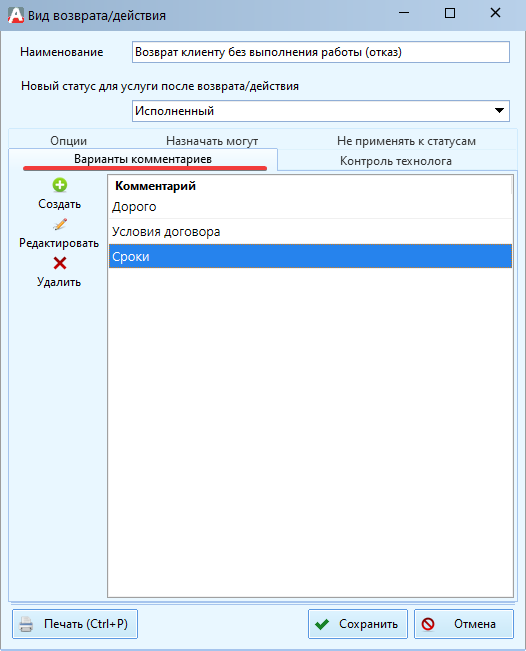Click the red X Delete icon
Screen dimensions: 526x651
(60, 263)
